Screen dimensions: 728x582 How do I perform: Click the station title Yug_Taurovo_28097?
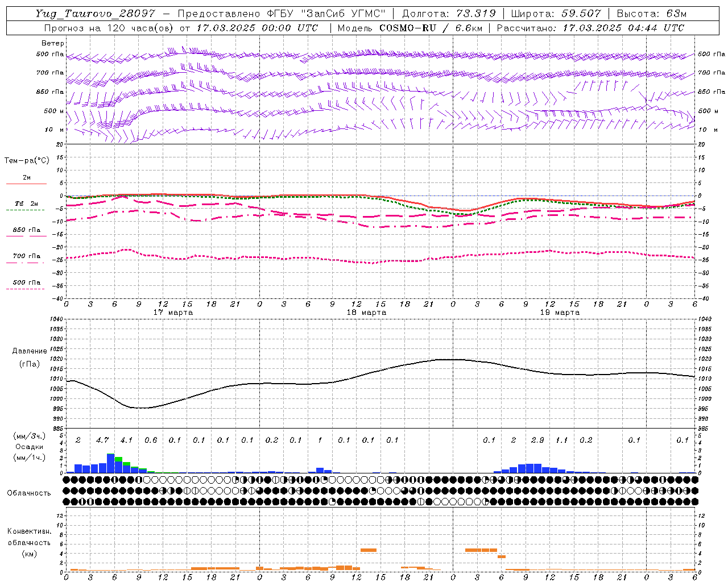point(95,14)
